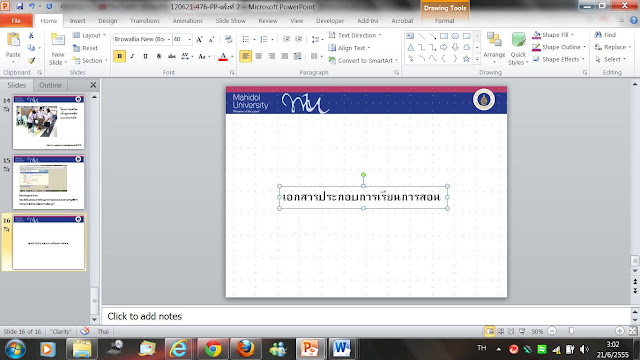Viewport: 640px width, 360px height.
Task: Switch to Reading View icon
Action: coord(511,331)
